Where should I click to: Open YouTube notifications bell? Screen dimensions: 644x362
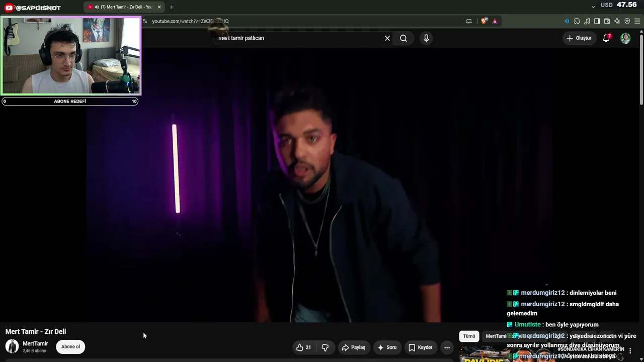point(607,38)
